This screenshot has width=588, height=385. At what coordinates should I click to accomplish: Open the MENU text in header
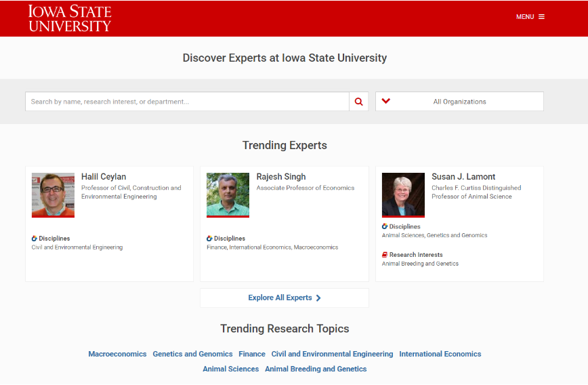(x=525, y=17)
